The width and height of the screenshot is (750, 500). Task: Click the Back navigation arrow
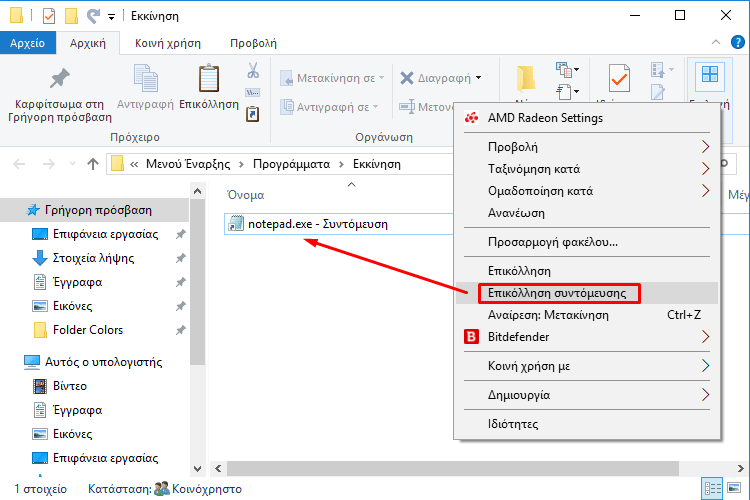click(19, 164)
